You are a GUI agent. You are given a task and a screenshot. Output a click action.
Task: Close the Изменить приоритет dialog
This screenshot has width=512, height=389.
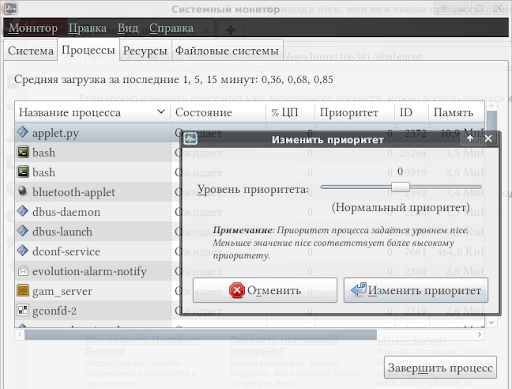pos(488,138)
